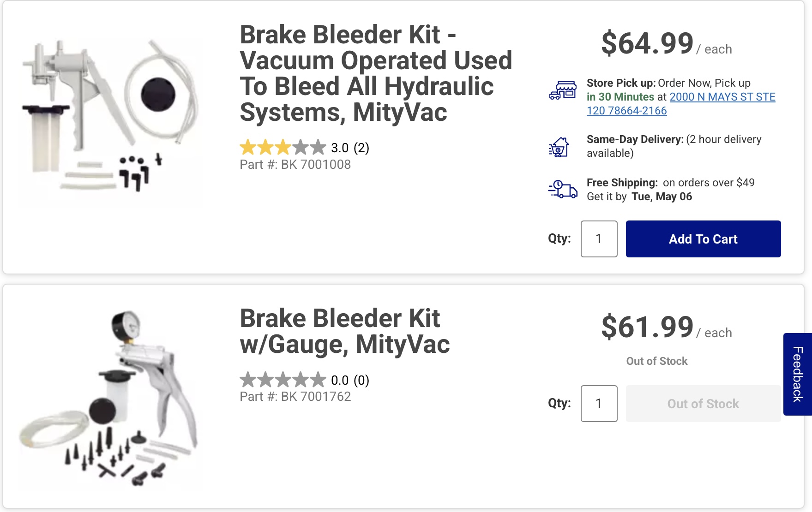Open the vacuum operated Brake Bleeder Kit image
Viewport: 812px width, 512px height.
[x=110, y=115]
